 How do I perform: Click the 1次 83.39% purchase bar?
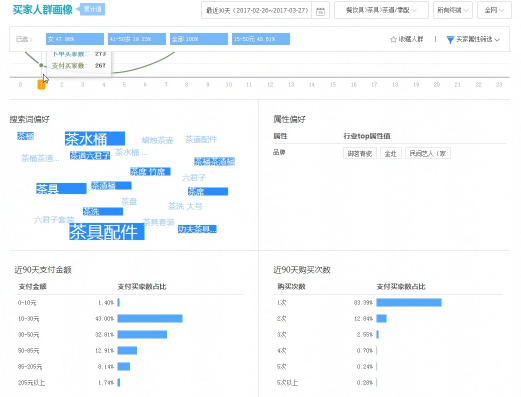[x=409, y=302]
